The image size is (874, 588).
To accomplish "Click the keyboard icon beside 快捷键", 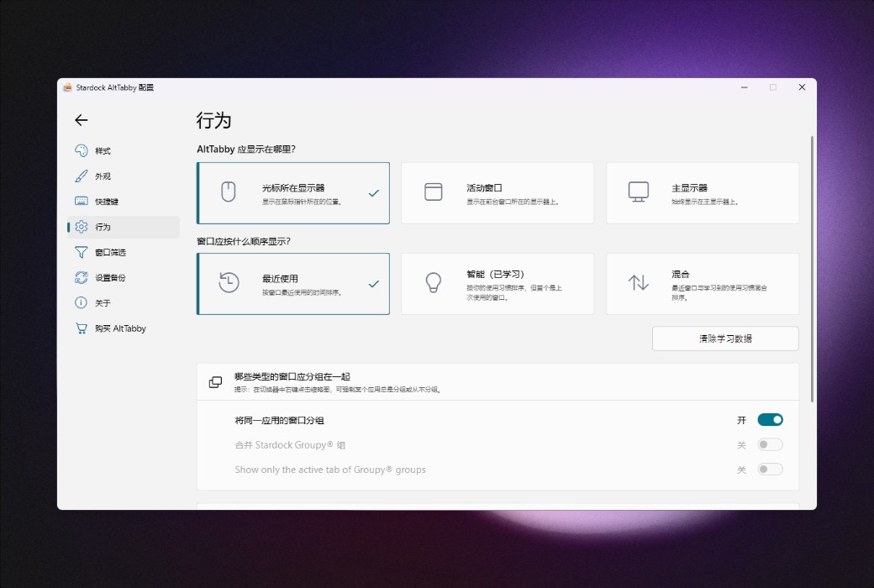I will click(82, 202).
